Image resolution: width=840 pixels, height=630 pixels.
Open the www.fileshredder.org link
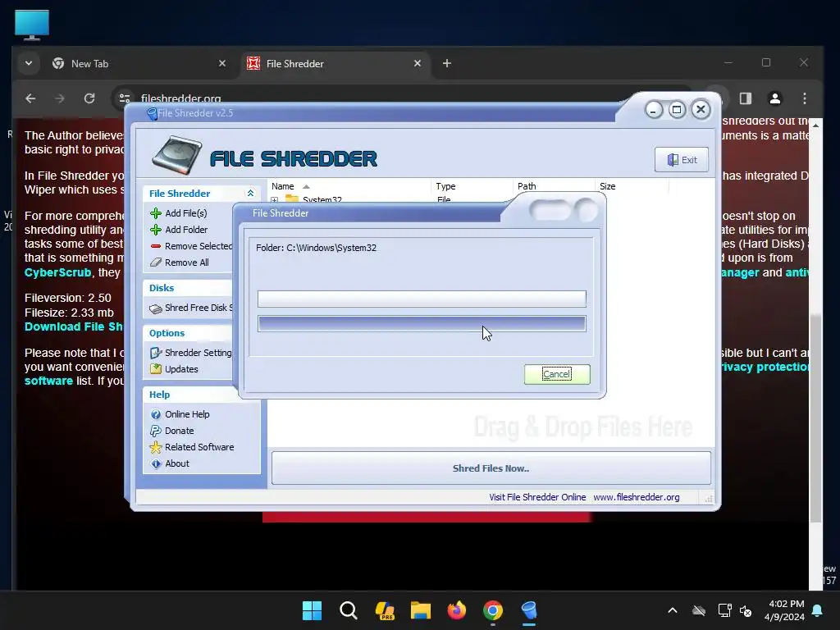(x=637, y=497)
